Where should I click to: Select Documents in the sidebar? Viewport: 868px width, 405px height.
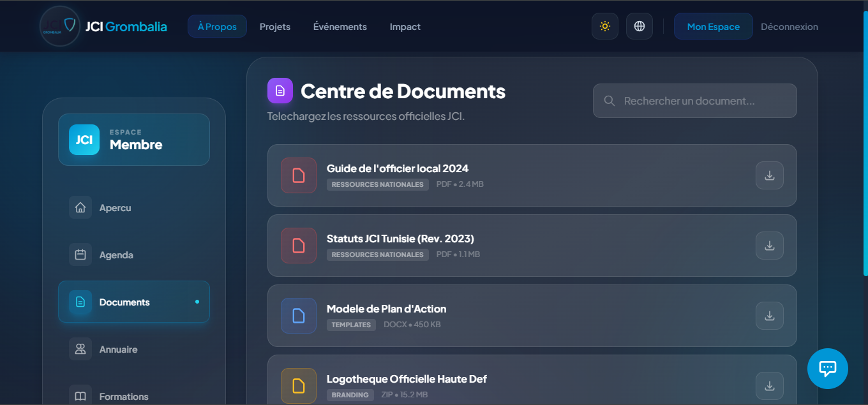[x=134, y=302]
